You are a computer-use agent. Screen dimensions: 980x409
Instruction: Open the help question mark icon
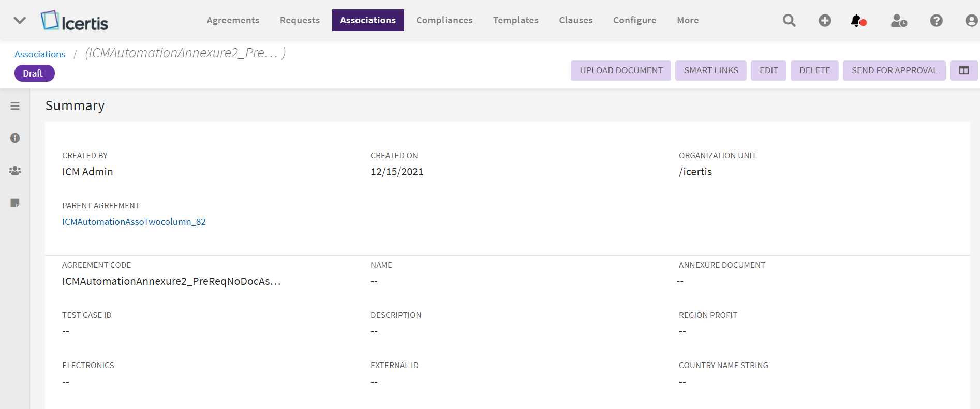[936, 21]
